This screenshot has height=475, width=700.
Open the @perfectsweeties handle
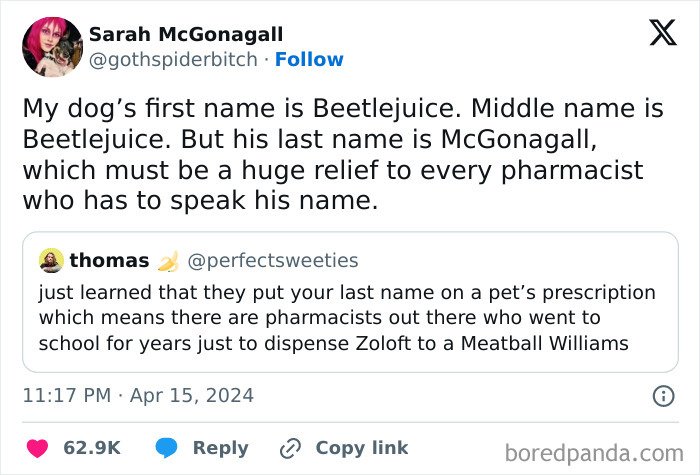[x=272, y=261]
